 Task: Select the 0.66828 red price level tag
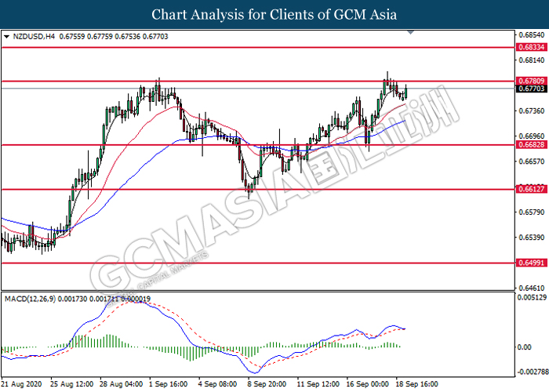coord(531,144)
